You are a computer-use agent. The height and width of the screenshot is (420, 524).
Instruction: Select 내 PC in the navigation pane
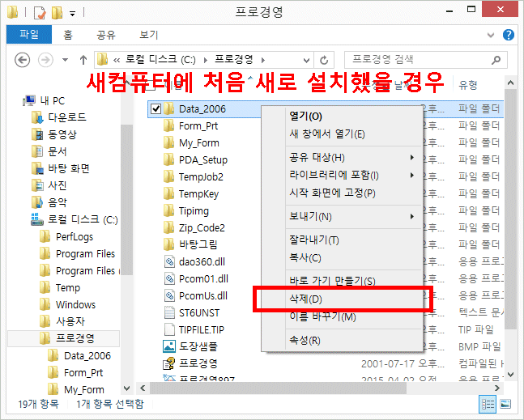[52, 100]
